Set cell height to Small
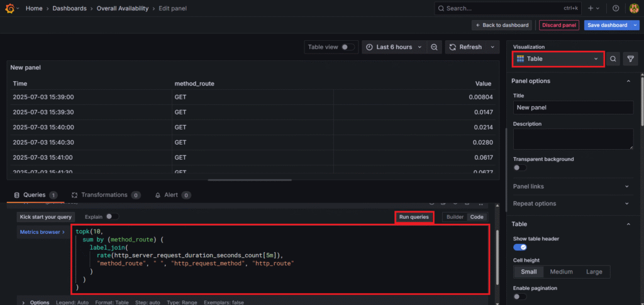The height and width of the screenshot is (305, 644). pyautogui.click(x=528, y=272)
